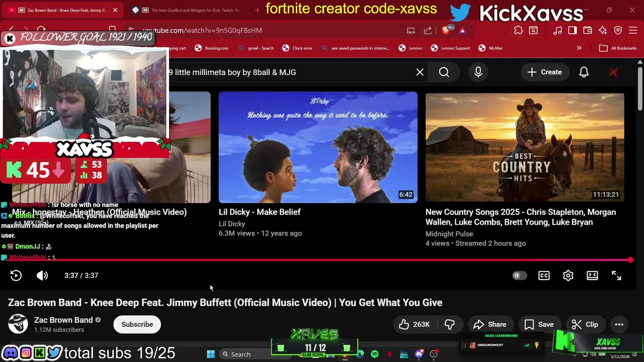644x362 pixels.
Task: Open the Zac Brown Band channel avatar
Action: [x=18, y=324]
